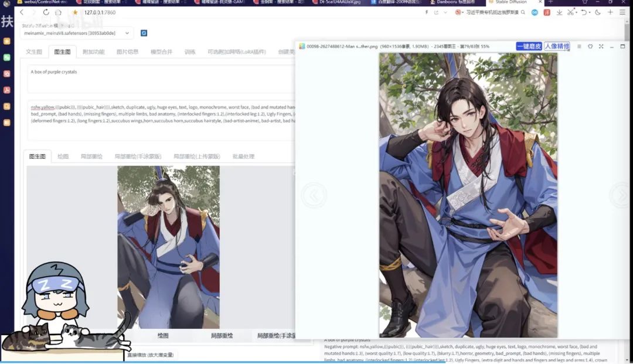The height and width of the screenshot is (364, 633).
Task: Go back using the browser back arrow
Action: (22, 12)
